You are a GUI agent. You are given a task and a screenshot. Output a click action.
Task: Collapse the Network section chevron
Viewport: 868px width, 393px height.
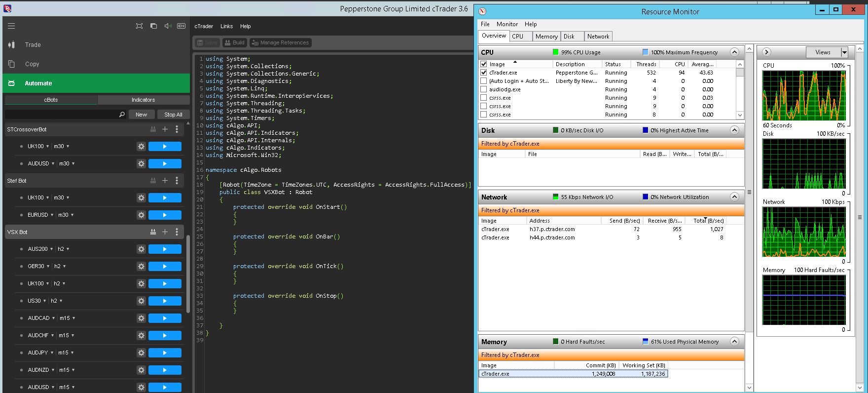point(734,197)
